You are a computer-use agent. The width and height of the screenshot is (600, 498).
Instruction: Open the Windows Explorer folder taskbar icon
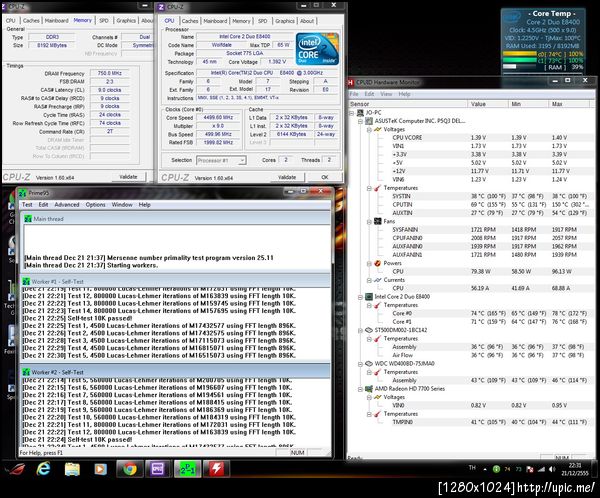tap(72, 469)
